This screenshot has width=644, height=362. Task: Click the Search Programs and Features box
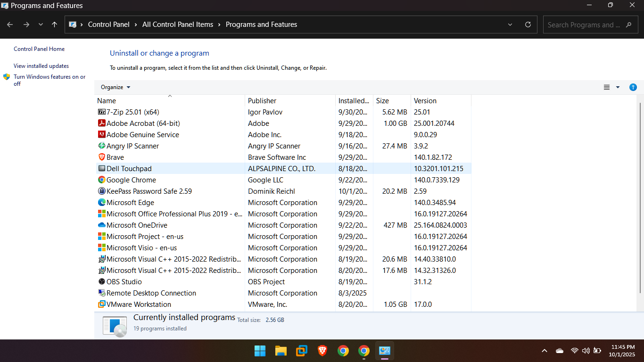pyautogui.click(x=584, y=25)
